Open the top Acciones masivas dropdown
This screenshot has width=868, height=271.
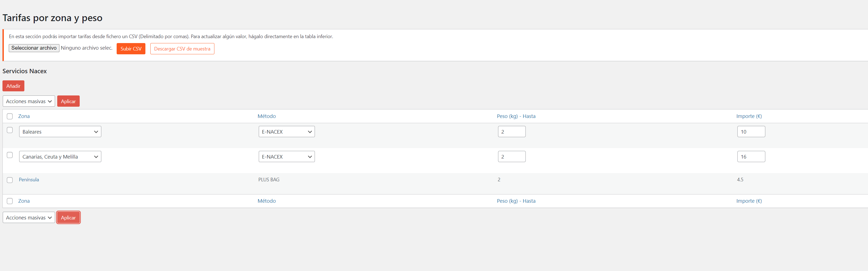pyautogui.click(x=29, y=101)
